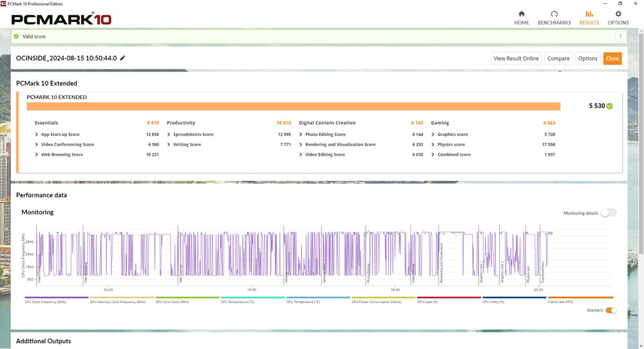Click Essentials score 9 419
This screenshot has height=349, width=644.
click(153, 123)
